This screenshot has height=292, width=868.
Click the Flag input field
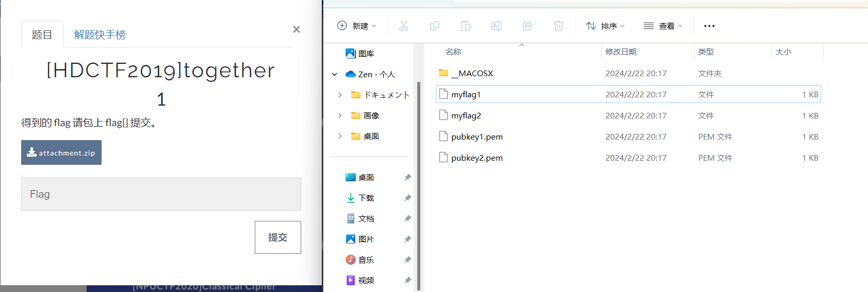(161, 194)
